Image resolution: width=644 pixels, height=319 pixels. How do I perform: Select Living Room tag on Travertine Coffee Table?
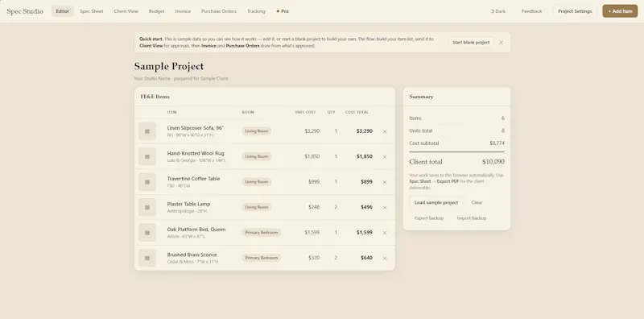tap(257, 182)
